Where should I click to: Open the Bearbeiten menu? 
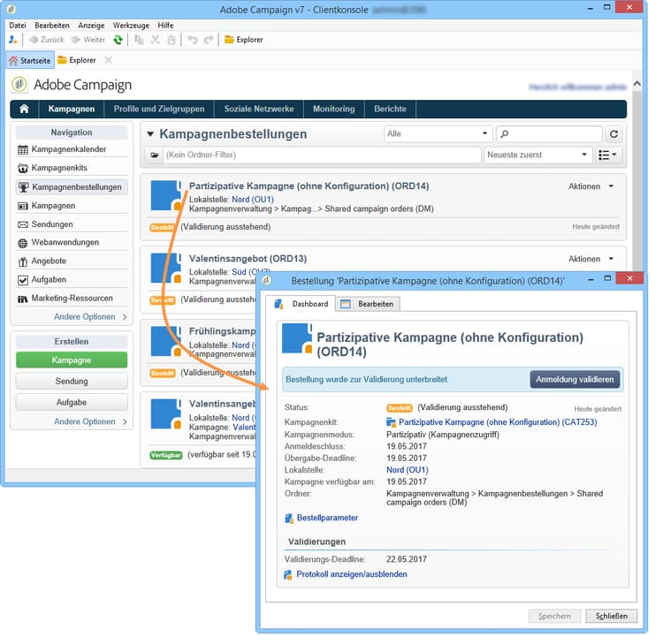pos(52,26)
